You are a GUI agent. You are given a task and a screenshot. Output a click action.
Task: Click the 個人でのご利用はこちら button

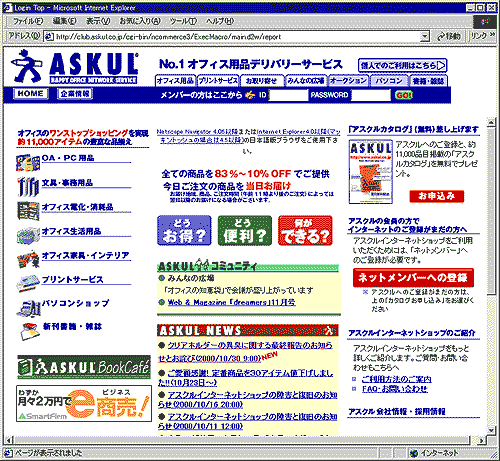click(x=402, y=65)
